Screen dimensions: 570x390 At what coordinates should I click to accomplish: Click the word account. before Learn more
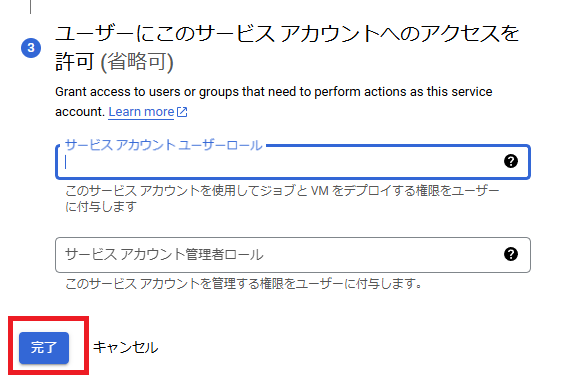pyautogui.click(x=80, y=112)
